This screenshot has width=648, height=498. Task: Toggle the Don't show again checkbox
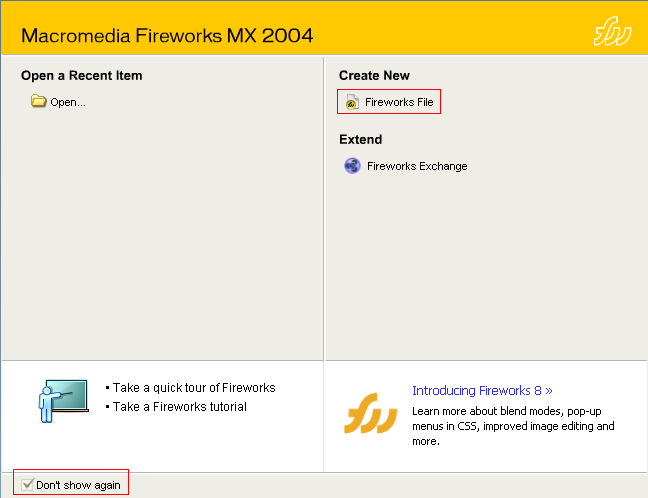27,485
